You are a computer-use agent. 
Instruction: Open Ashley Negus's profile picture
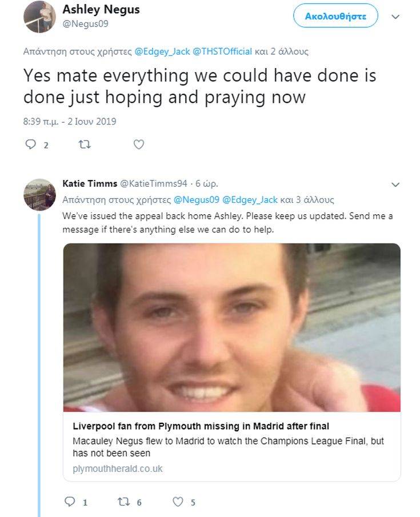(39, 17)
